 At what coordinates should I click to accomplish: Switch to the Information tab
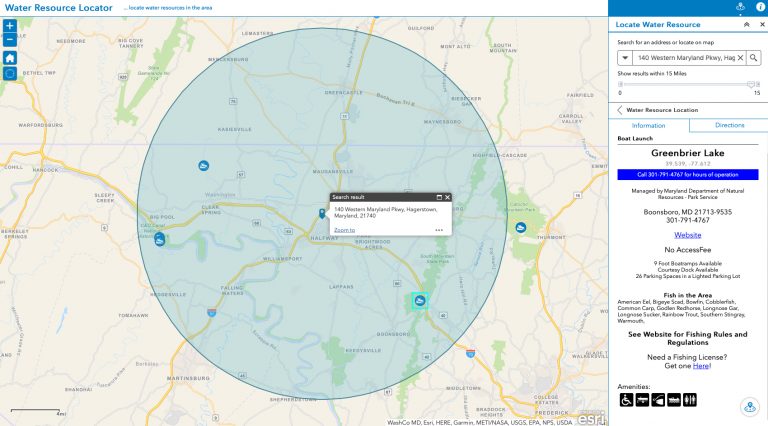pyautogui.click(x=648, y=126)
